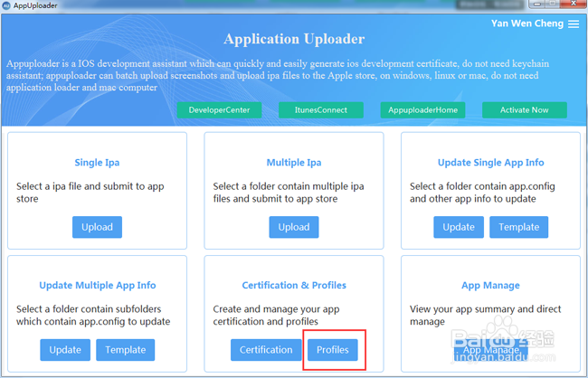Open the DeveloperCenter link button

point(220,110)
